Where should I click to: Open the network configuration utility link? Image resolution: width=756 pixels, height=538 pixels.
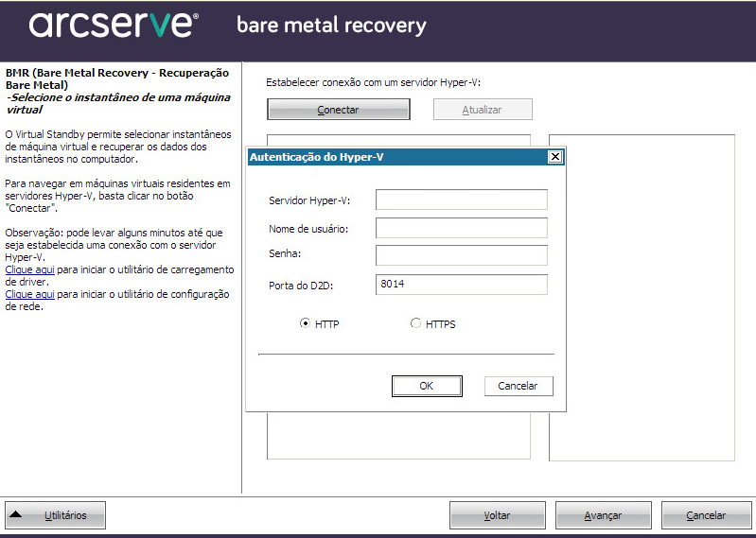30,294
